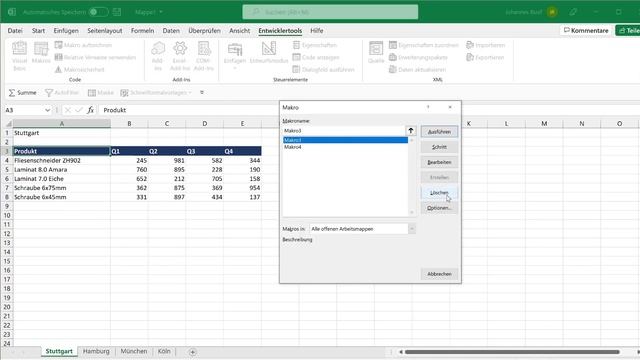Select cell A1 containing Stuttgart

coord(62,133)
